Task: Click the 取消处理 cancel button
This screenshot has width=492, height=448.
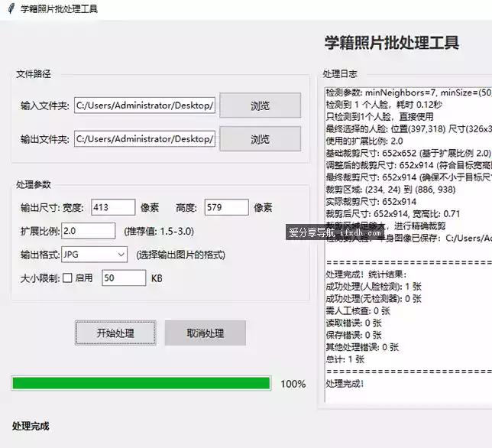Action: (206, 333)
